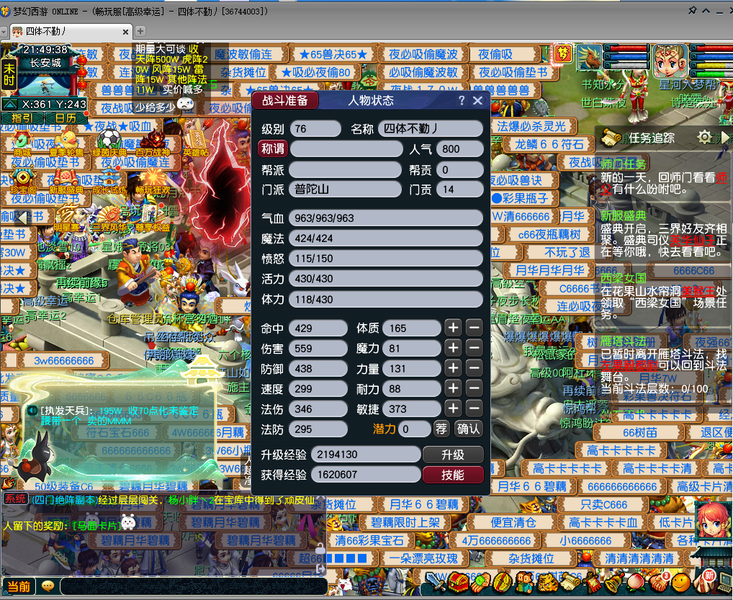Click the golden bell icon
Image resolution: width=733 pixels, height=600 pixels.
pos(614,582)
